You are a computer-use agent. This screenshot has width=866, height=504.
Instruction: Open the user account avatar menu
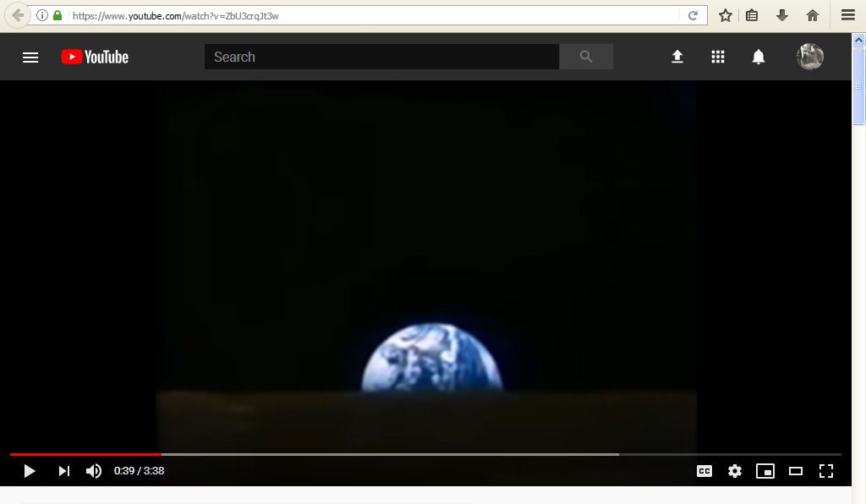click(809, 57)
